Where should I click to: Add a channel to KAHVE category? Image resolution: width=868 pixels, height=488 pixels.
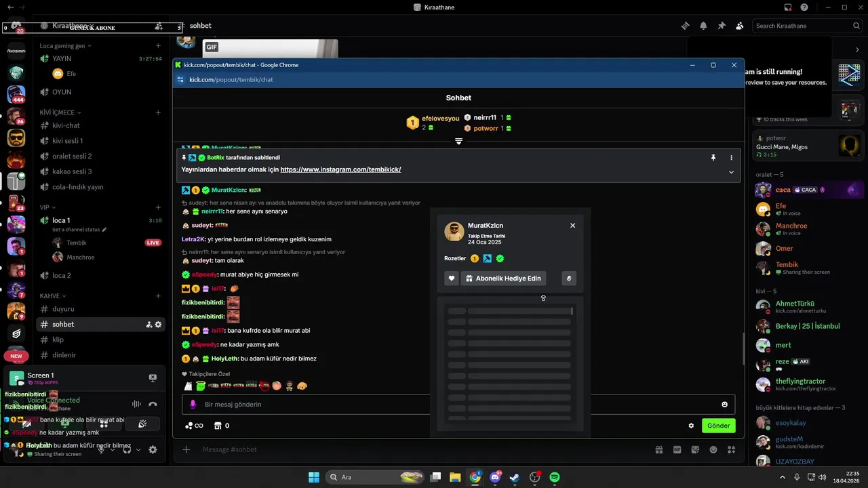[x=158, y=296]
